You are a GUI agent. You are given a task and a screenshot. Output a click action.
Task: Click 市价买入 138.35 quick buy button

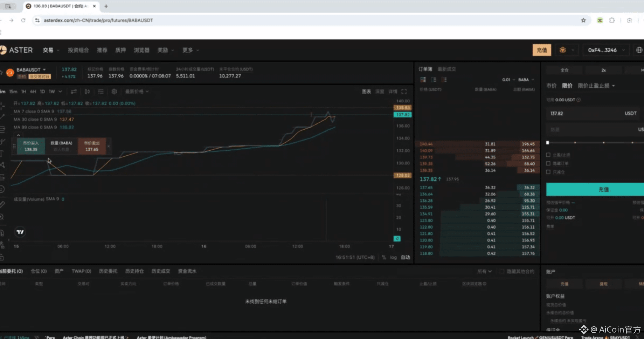coord(31,146)
